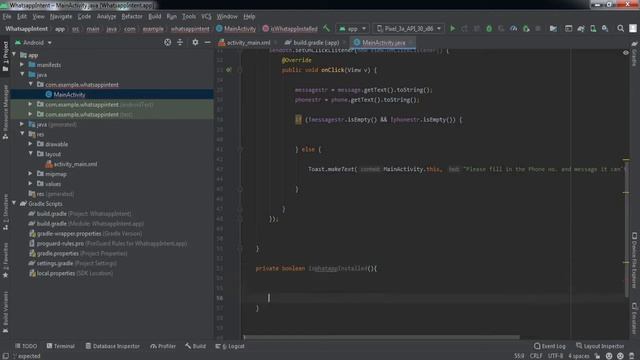Select activity_main.xml in the layout folder

click(76, 164)
